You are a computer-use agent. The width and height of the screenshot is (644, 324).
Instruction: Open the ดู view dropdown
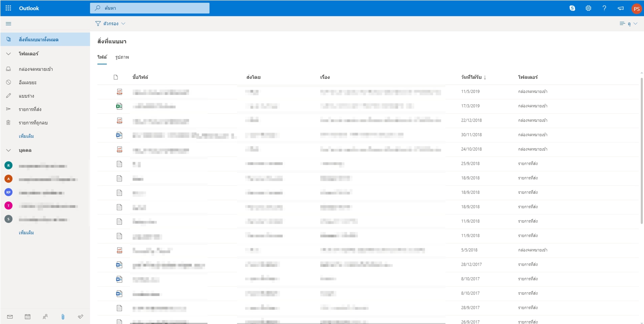tap(628, 24)
